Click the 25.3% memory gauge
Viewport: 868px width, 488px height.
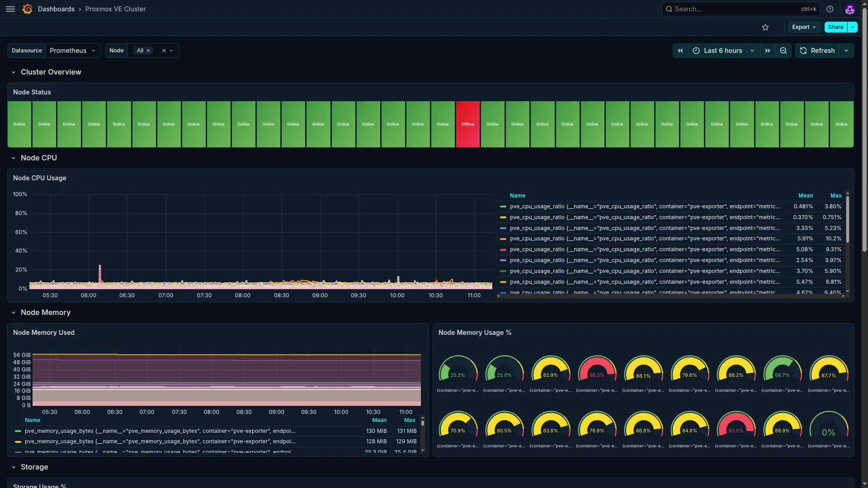(x=458, y=369)
